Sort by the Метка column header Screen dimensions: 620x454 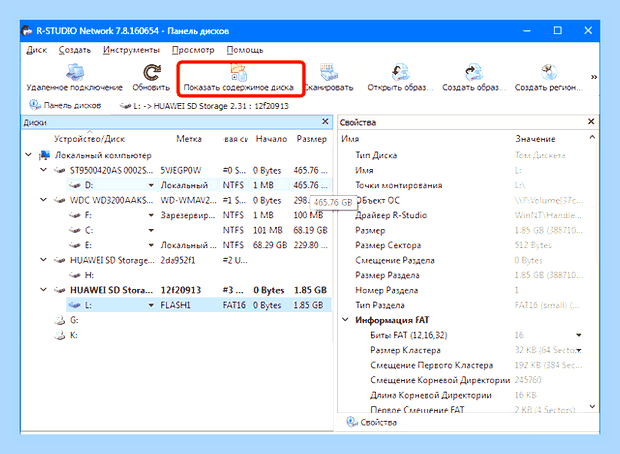[x=189, y=139]
